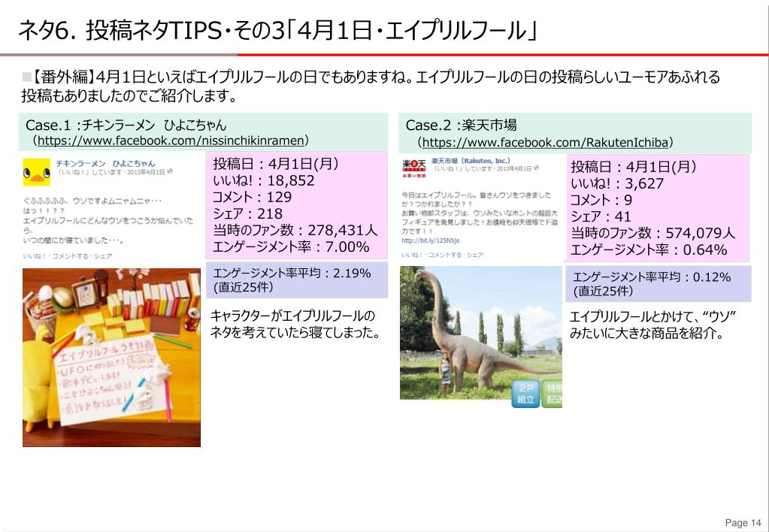The height and width of the screenshot is (532, 769).
Task: Click the いいね! : 3,627 stat
Action: click(617, 183)
